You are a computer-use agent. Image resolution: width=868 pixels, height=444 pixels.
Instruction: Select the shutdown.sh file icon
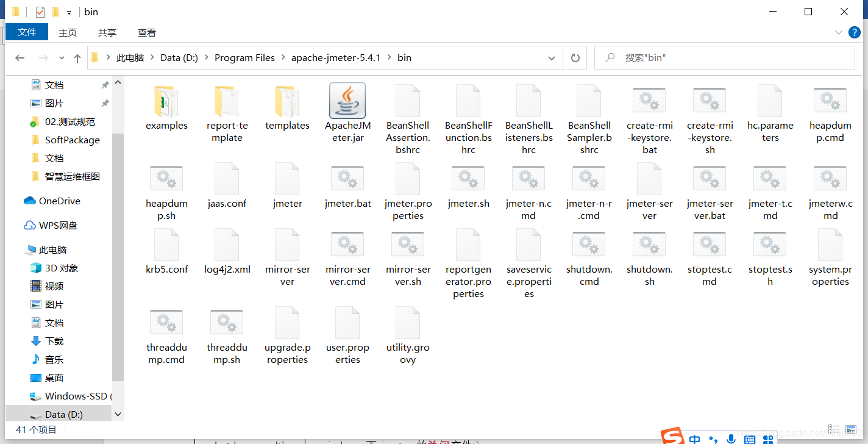[x=649, y=245]
